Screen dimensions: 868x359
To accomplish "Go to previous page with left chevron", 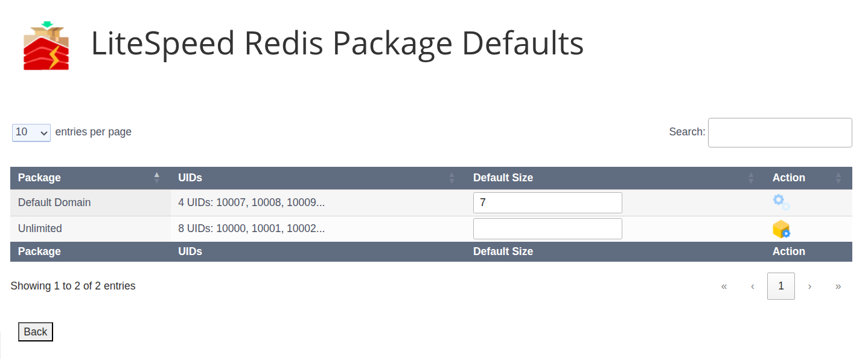I will (x=752, y=286).
